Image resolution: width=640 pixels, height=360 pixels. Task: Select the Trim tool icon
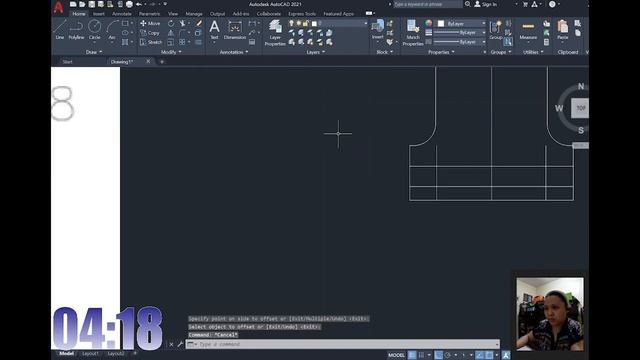[x=182, y=23]
